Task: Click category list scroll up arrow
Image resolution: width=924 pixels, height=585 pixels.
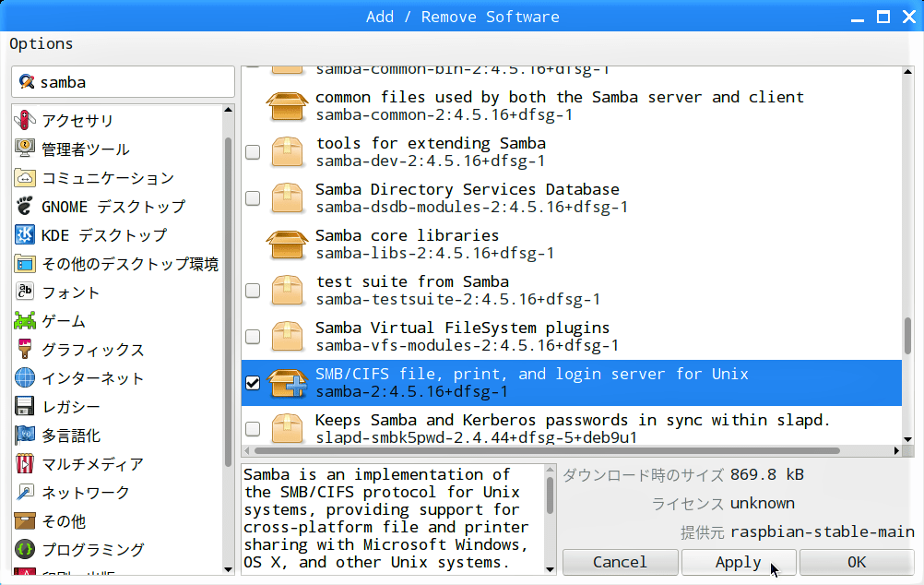Action: point(229,110)
